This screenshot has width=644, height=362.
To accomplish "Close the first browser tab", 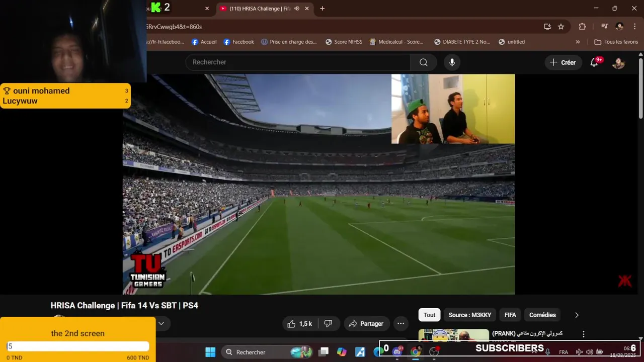I will click(x=207, y=9).
